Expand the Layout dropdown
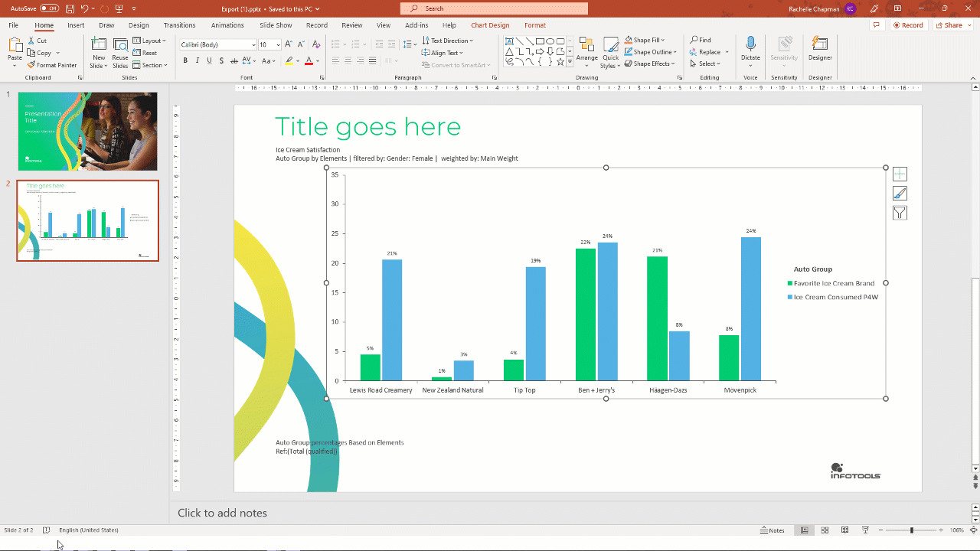The height and width of the screenshot is (551, 980). [149, 41]
